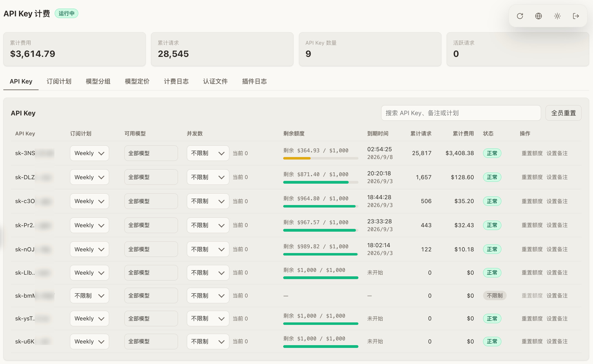The height and width of the screenshot is (364, 593).
Task: Click 重置额度 for the sk-3NS key
Action: pos(532,153)
